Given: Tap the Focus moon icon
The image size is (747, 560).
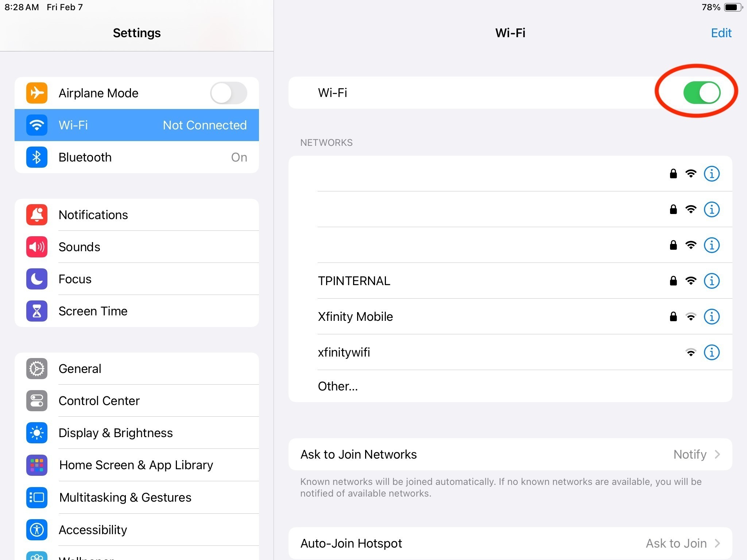Looking at the screenshot, I should pos(36,279).
